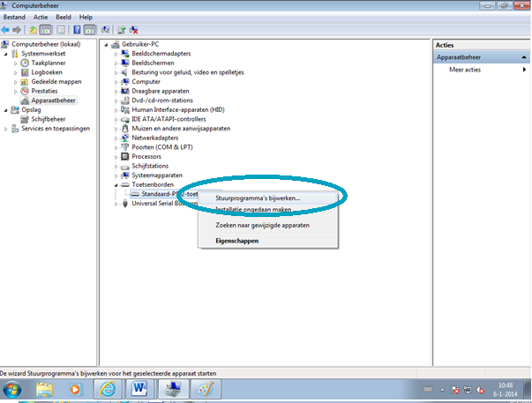532x403 pixels.
Task: Collapse the Apparaatbeheer actions section
Action: tap(524, 57)
